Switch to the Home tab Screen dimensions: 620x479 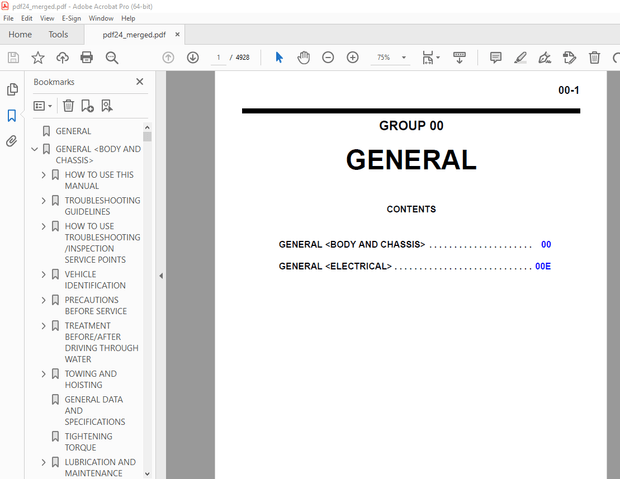[20, 35]
